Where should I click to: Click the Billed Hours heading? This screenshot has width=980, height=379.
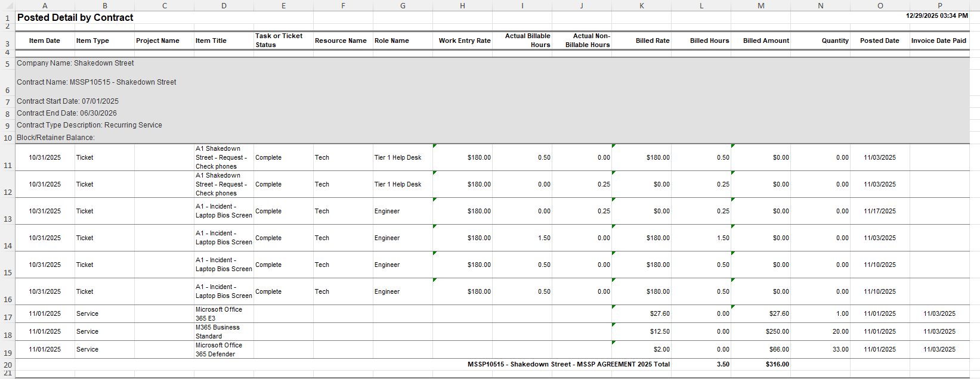tap(710, 41)
